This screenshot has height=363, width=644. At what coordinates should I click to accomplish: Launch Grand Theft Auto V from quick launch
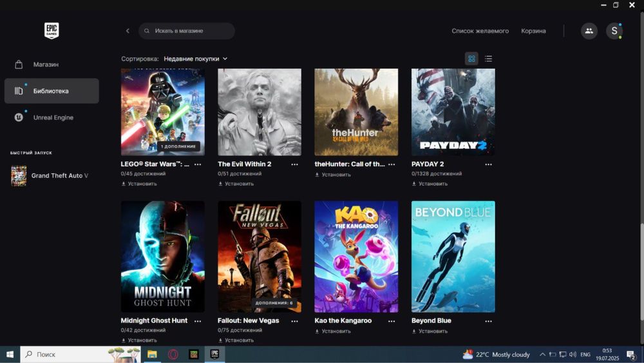pos(50,175)
